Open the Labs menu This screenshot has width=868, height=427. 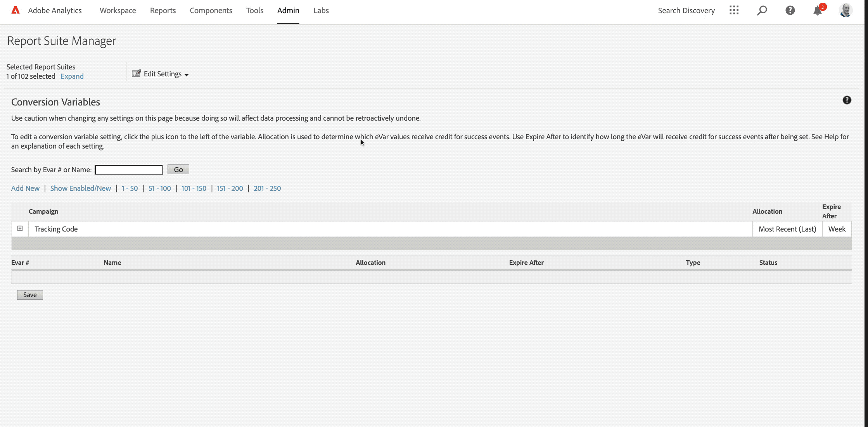(321, 10)
